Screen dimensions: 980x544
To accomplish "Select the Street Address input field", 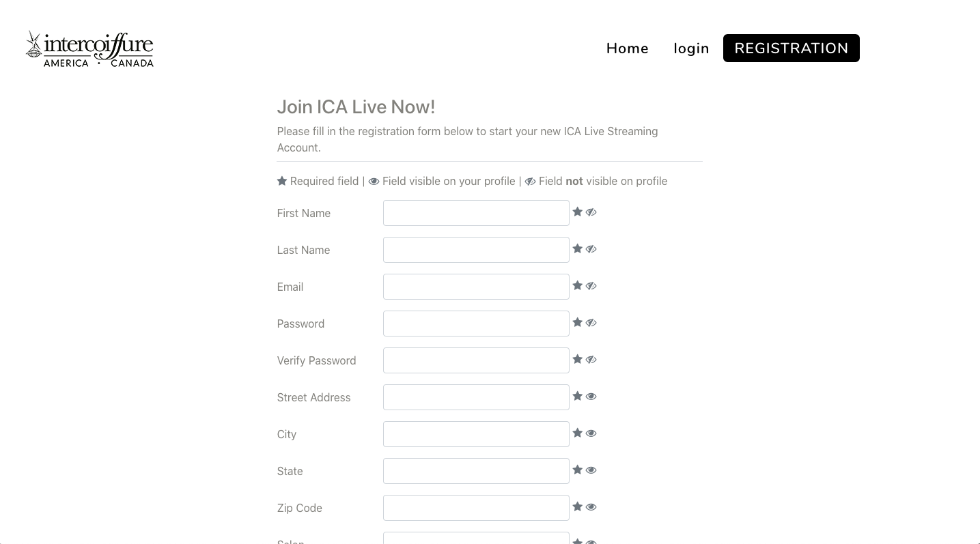I will [x=476, y=397].
